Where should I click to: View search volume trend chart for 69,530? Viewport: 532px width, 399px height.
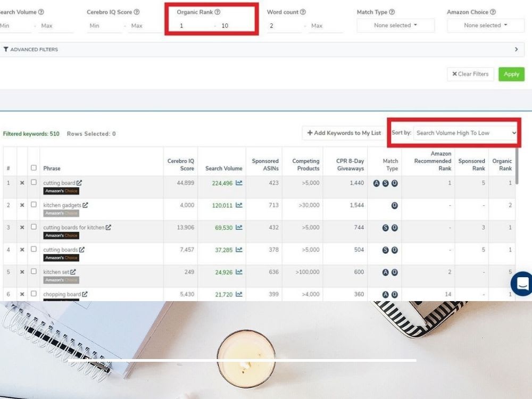tap(239, 227)
